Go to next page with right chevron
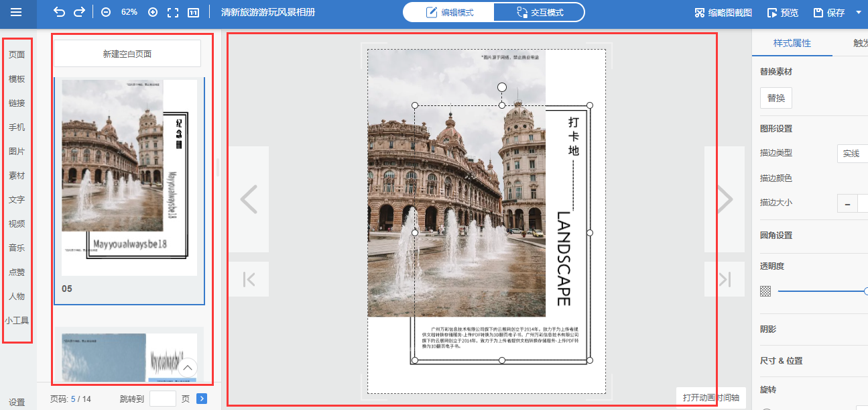Viewport: 868px width, 410px height. coord(725,199)
